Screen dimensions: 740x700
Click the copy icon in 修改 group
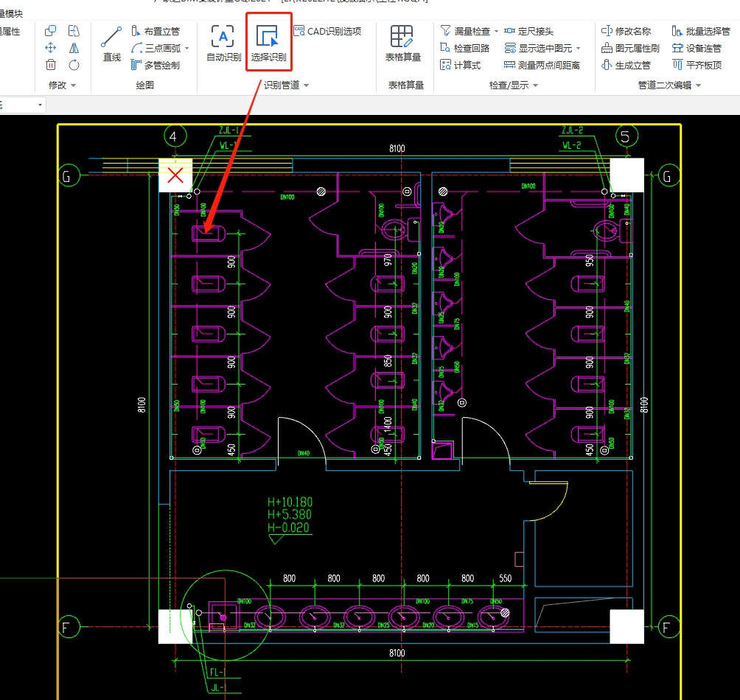51,31
